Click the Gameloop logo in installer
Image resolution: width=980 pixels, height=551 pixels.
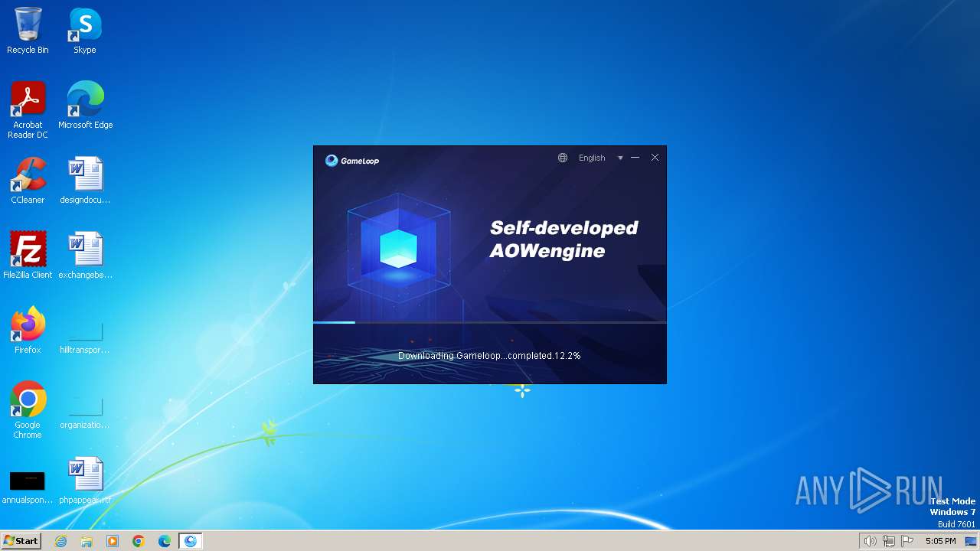tap(352, 161)
